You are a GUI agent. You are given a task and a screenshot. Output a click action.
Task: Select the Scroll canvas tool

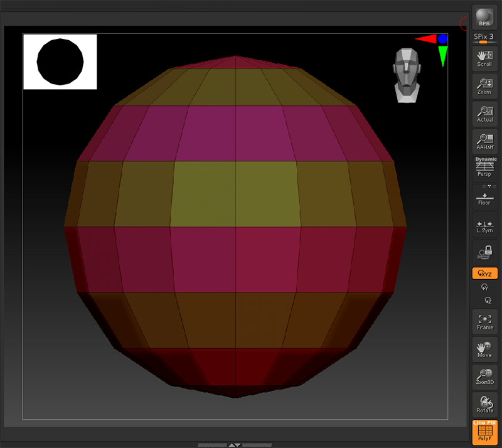click(x=484, y=58)
